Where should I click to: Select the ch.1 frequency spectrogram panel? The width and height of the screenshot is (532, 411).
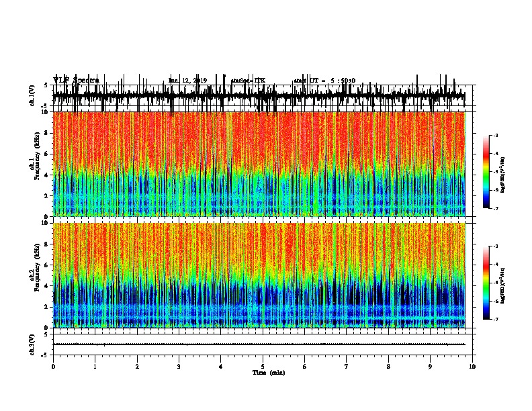tap(259, 164)
